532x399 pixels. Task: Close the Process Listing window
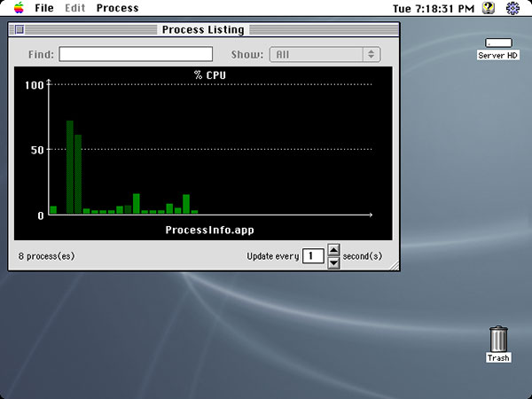click(x=20, y=29)
